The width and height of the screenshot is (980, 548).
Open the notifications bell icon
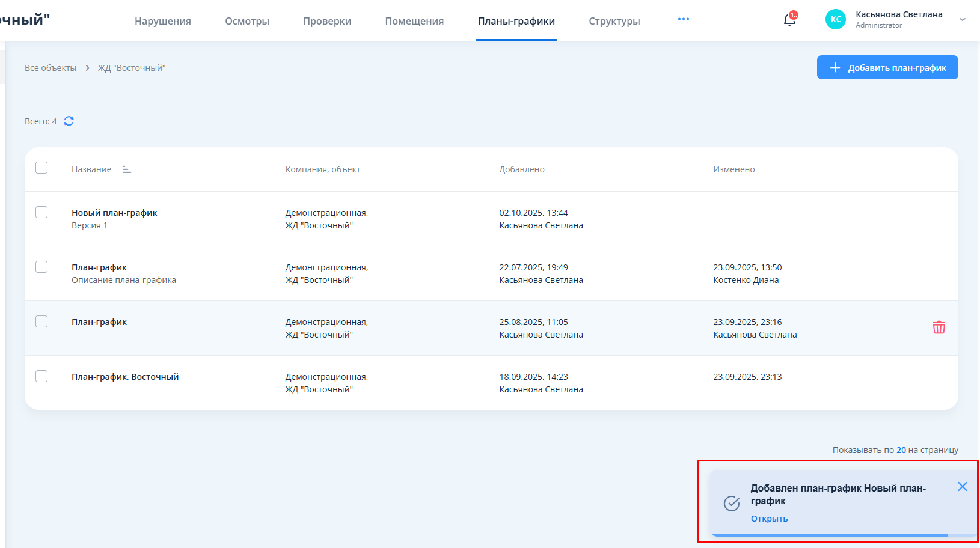789,20
